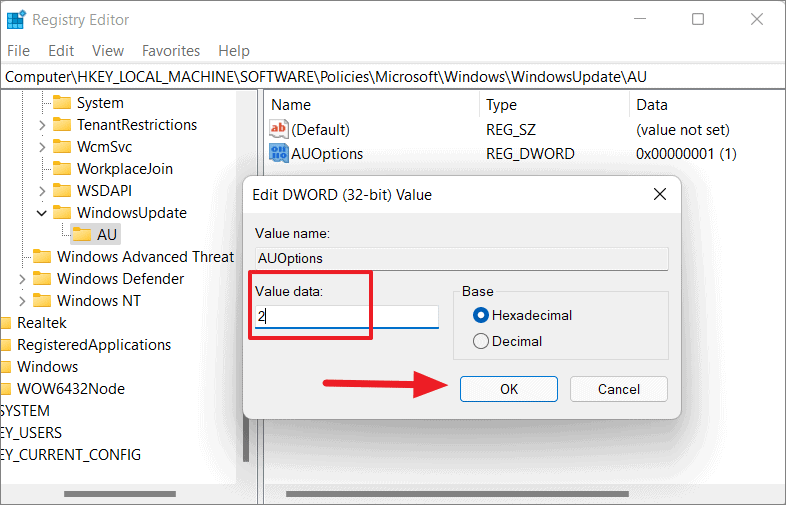786x505 pixels.
Task: Click the Value name field showing AUOptions
Action: click(x=461, y=258)
